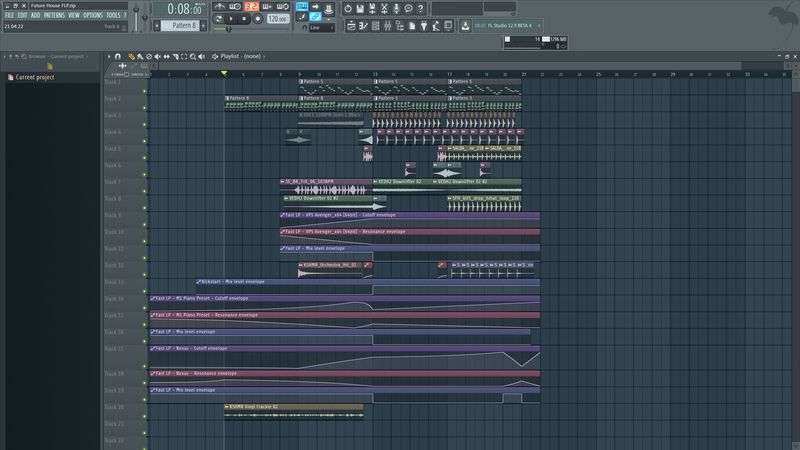Click the stop button in transport
The height and width of the screenshot is (450, 800).
(x=244, y=19)
